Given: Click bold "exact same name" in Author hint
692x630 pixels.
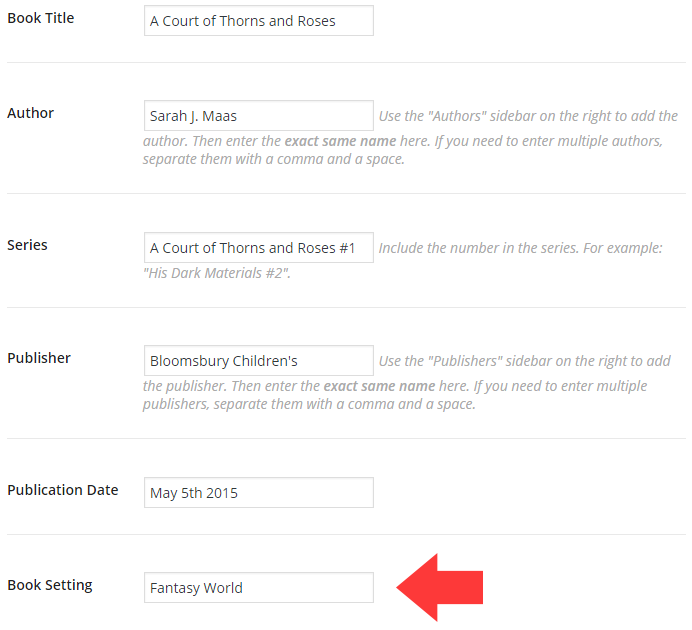Looking at the screenshot, I should point(340,141).
